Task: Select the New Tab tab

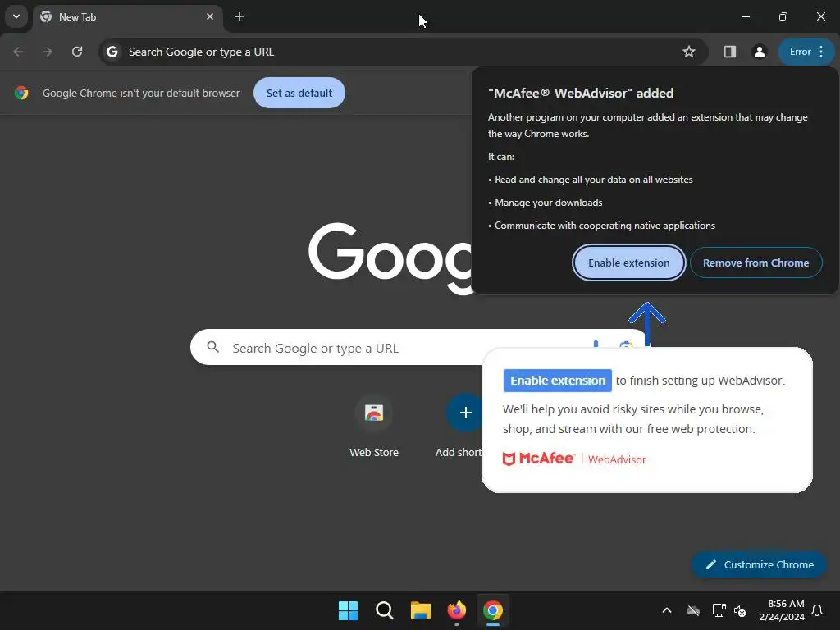Action: pyautogui.click(x=127, y=16)
